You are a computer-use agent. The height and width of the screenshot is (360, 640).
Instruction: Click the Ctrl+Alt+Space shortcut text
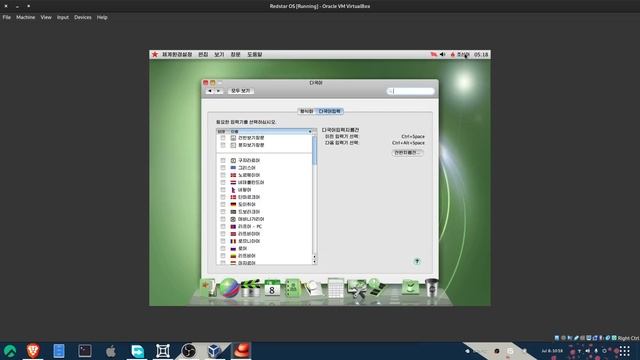coord(408,143)
